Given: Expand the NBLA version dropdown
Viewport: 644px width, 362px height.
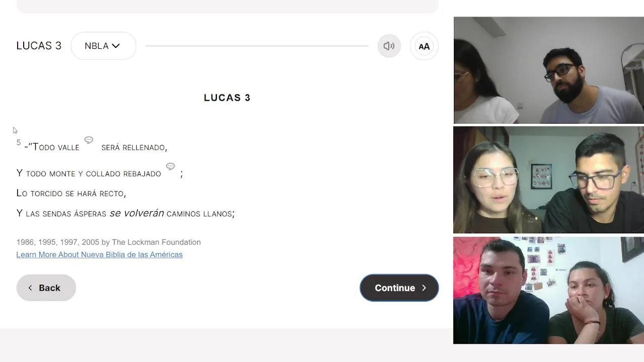Looking at the screenshot, I should coord(103,46).
